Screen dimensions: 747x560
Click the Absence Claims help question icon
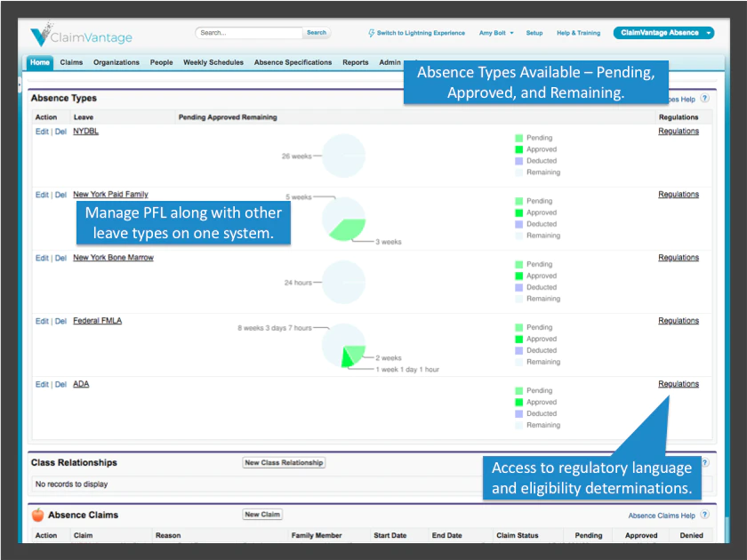pos(704,515)
